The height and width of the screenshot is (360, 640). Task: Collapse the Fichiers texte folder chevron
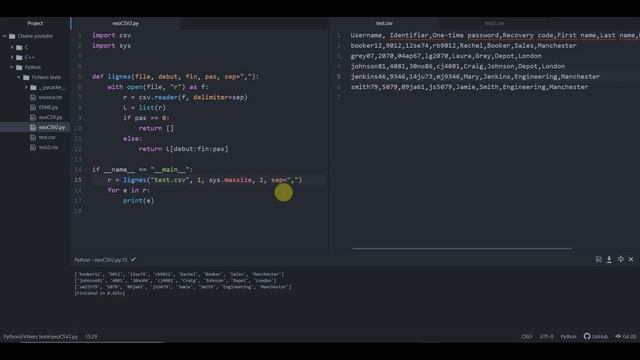tap(19, 77)
